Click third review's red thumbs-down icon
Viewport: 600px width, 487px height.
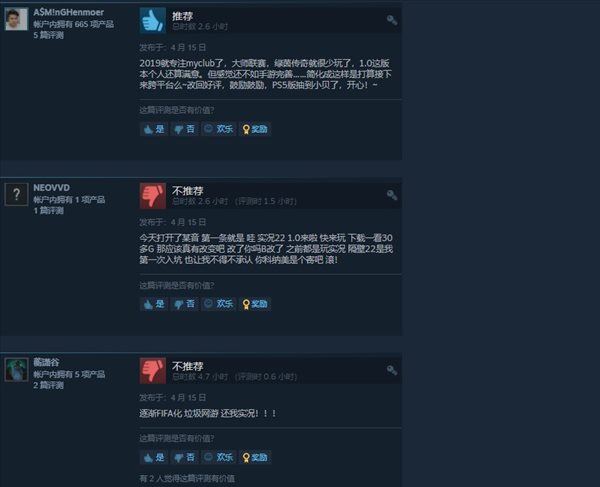point(153,370)
